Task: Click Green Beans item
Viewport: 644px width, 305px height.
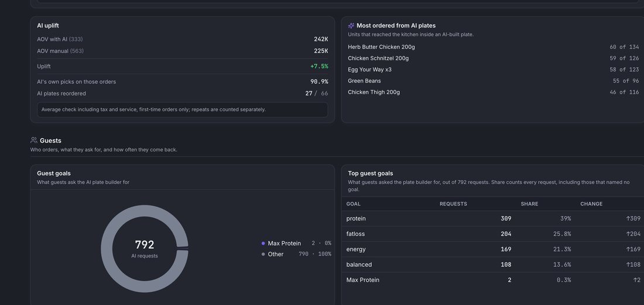Action: point(364,81)
